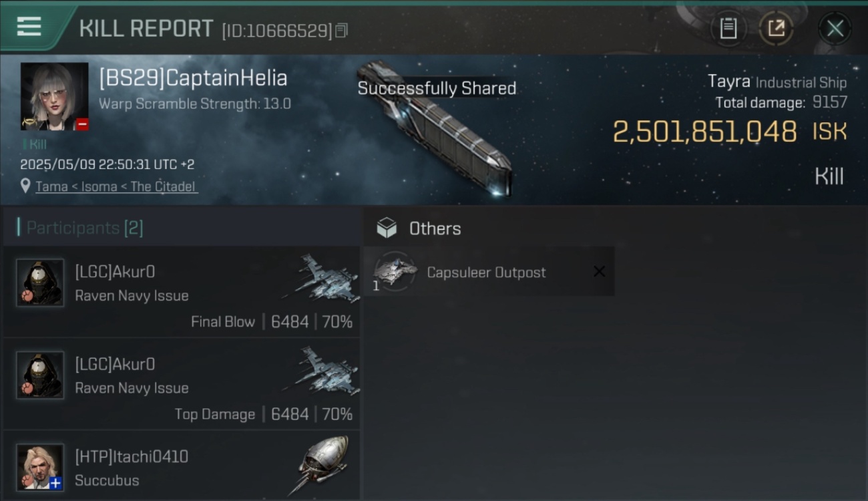Image resolution: width=868 pixels, height=501 pixels.
Task: Click the Others cube icon
Action: (x=387, y=228)
